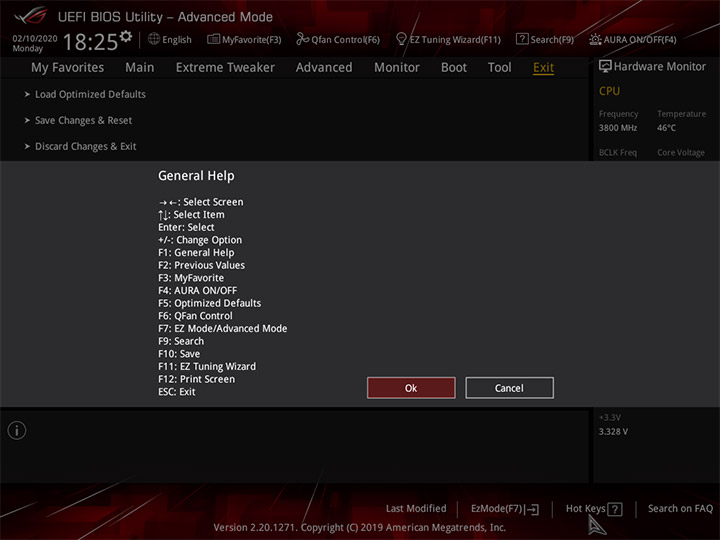Click F7: EZ Mode/Advanced Mode help line
The height and width of the screenshot is (540, 720).
click(x=223, y=329)
